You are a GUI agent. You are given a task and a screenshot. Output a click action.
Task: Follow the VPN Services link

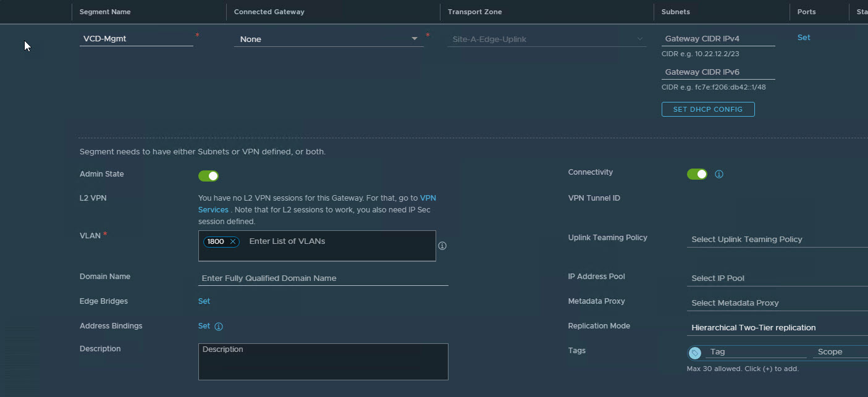click(428, 198)
